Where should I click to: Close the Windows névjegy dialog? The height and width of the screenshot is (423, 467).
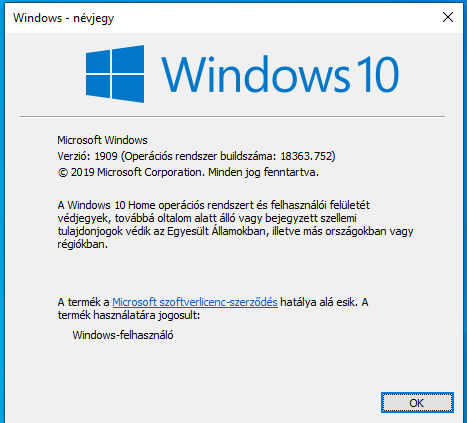coord(448,17)
